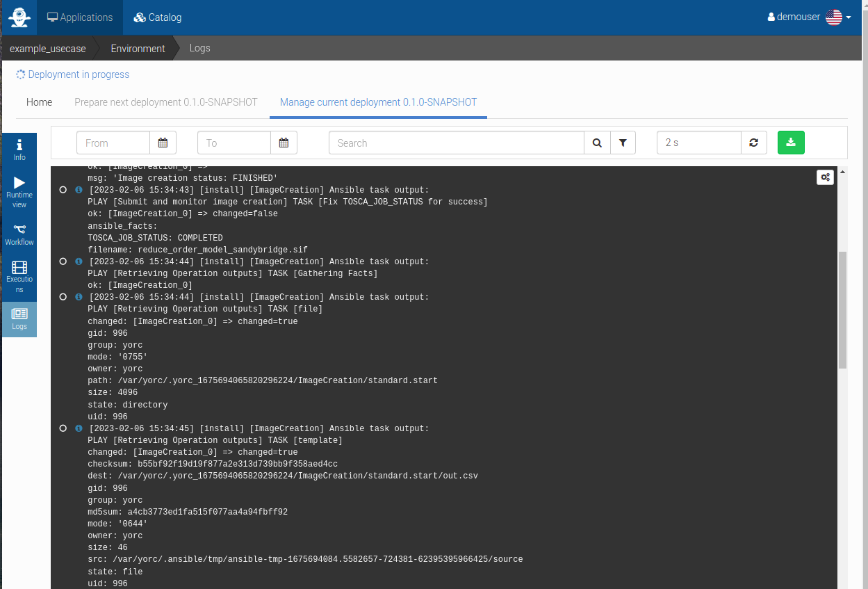Go to Environment breadcrumb
Viewport: 868px width, 589px height.
[138, 49]
